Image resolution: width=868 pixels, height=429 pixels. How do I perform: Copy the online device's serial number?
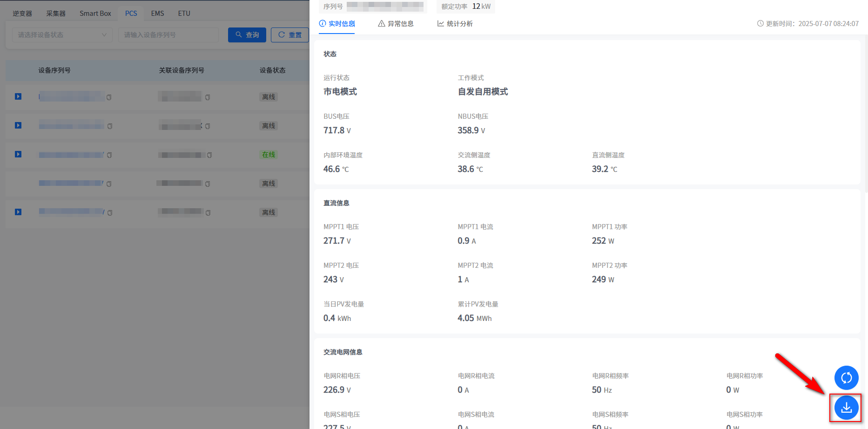tap(109, 155)
